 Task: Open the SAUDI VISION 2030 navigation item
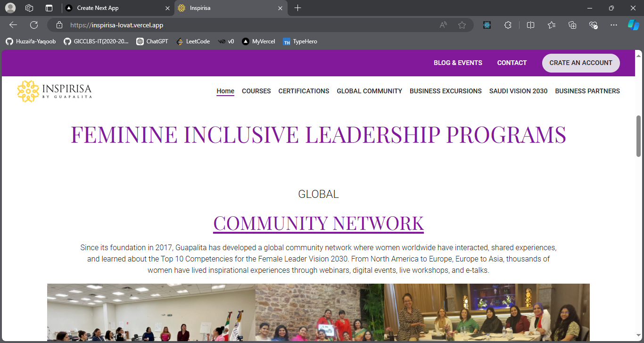click(518, 91)
